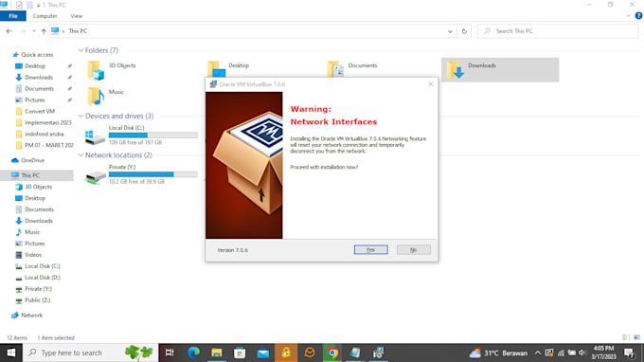
Task: Open the File tab in File Explorer
Action: [x=13, y=16]
